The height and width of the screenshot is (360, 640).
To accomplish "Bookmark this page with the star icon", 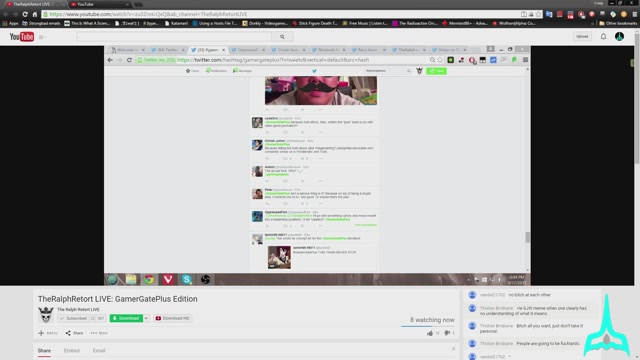I will pyautogui.click(x=538, y=14).
